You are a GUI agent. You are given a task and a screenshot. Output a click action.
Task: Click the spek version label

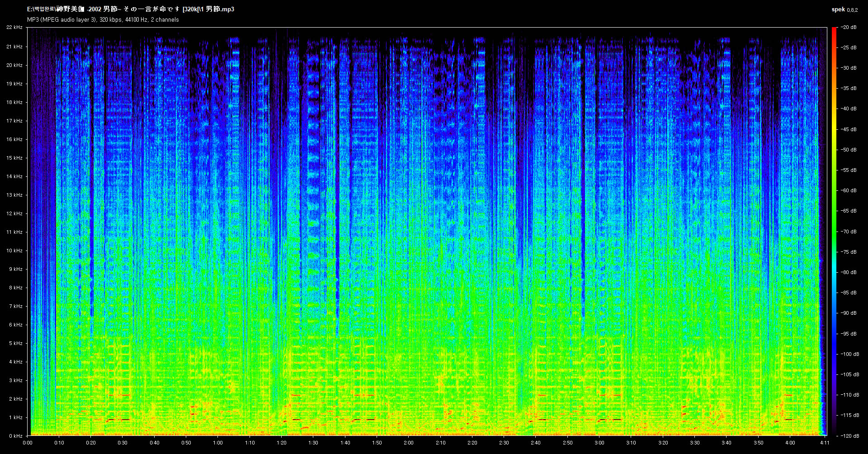click(x=844, y=9)
